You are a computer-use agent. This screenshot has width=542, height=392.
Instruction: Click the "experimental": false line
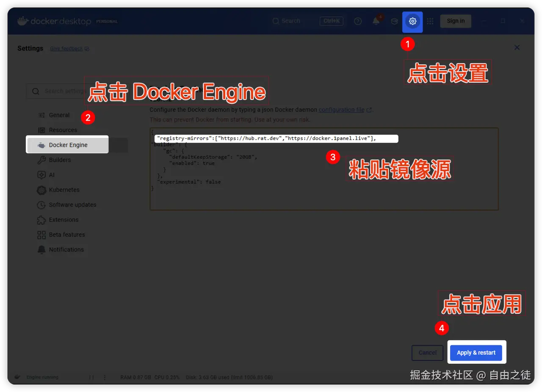tap(189, 182)
